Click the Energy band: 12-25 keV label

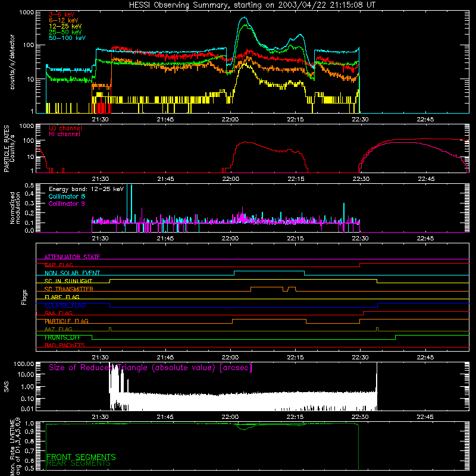point(86,189)
